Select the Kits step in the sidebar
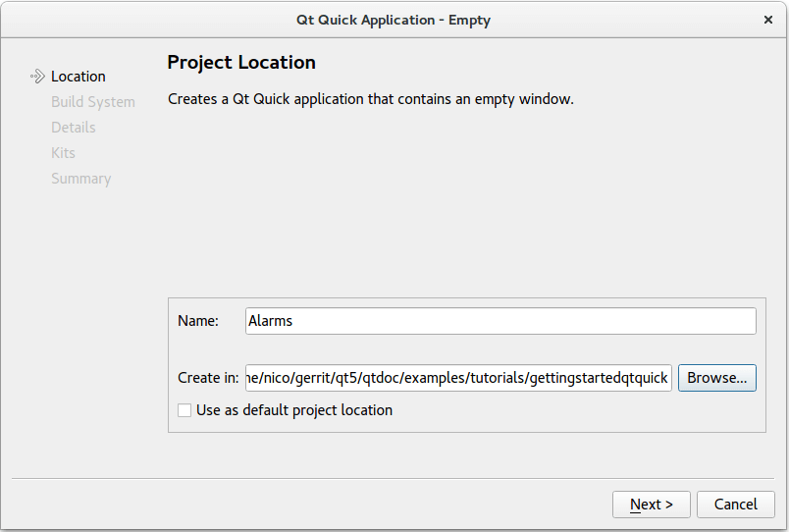Viewport: 789px width, 532px height. (63, 153)
